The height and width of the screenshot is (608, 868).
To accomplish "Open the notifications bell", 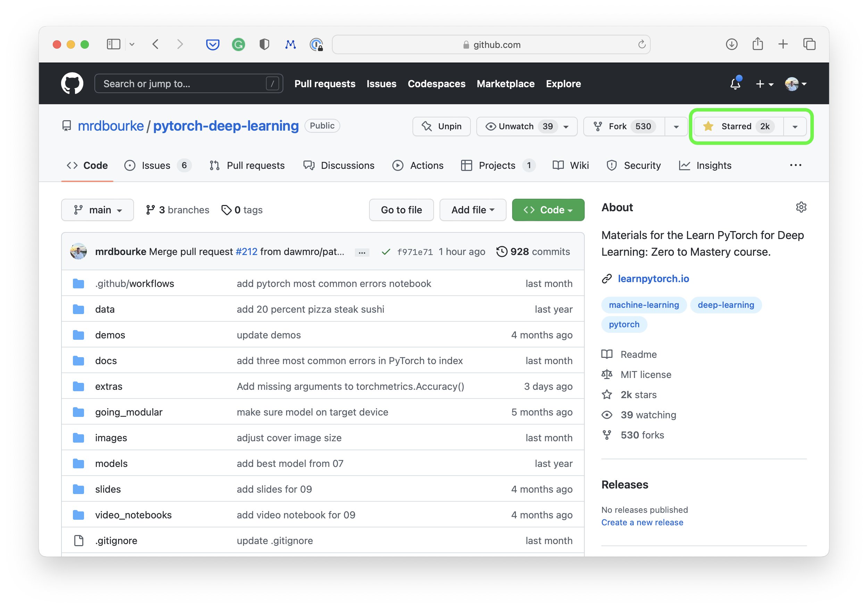I will click(735, 84).
